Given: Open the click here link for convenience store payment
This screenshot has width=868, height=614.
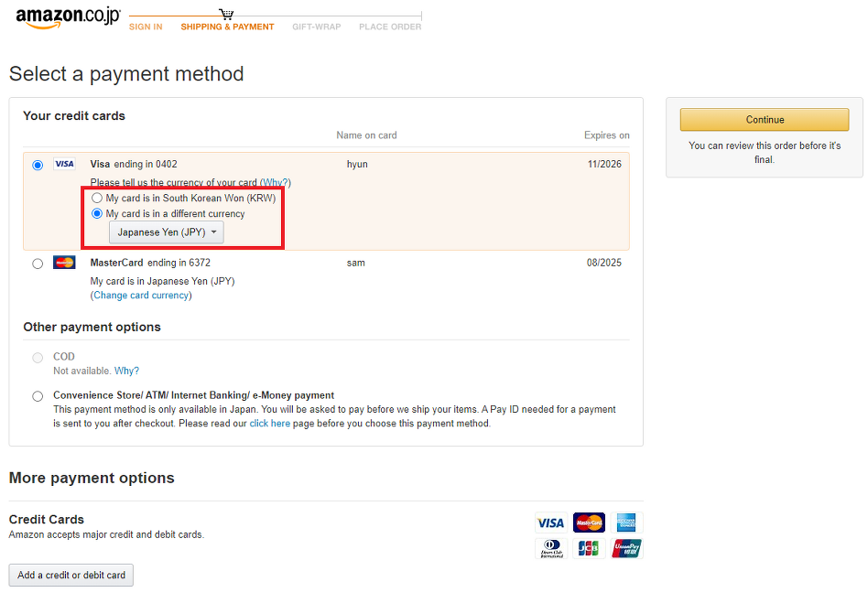Looking at the screenshot, I should 269,423.
